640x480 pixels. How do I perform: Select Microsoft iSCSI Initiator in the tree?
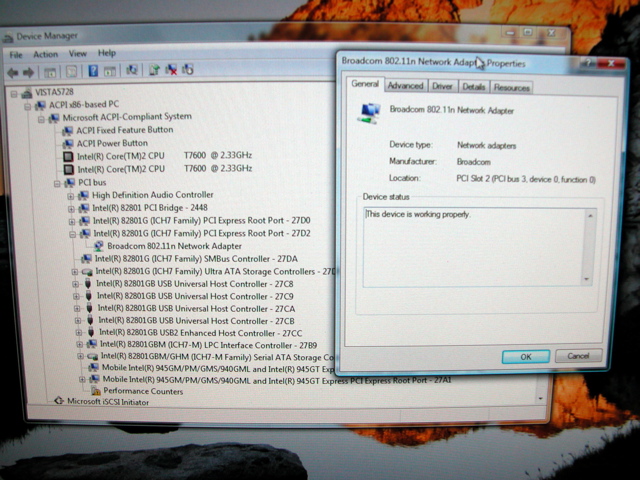point(108,402)
